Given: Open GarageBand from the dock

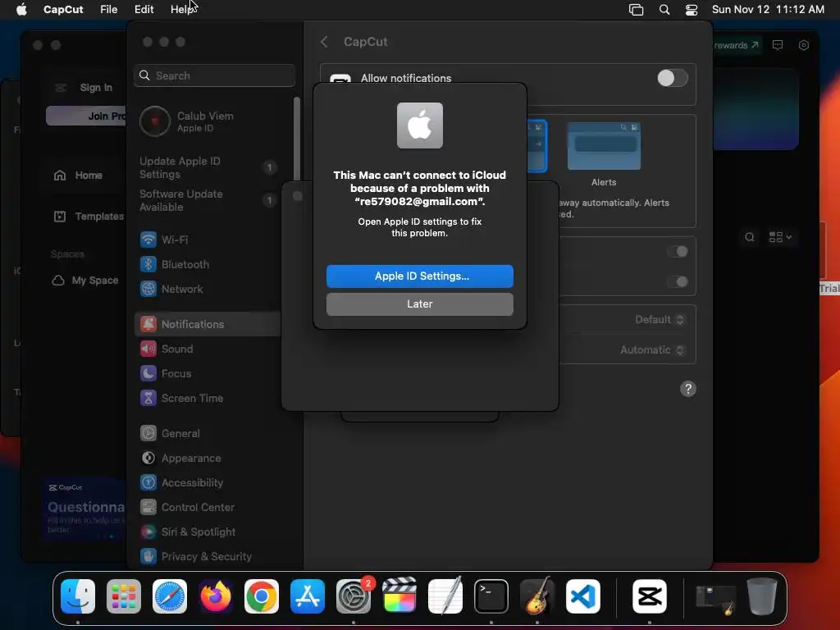Looking at the screenshot, I should pos(537,596).
